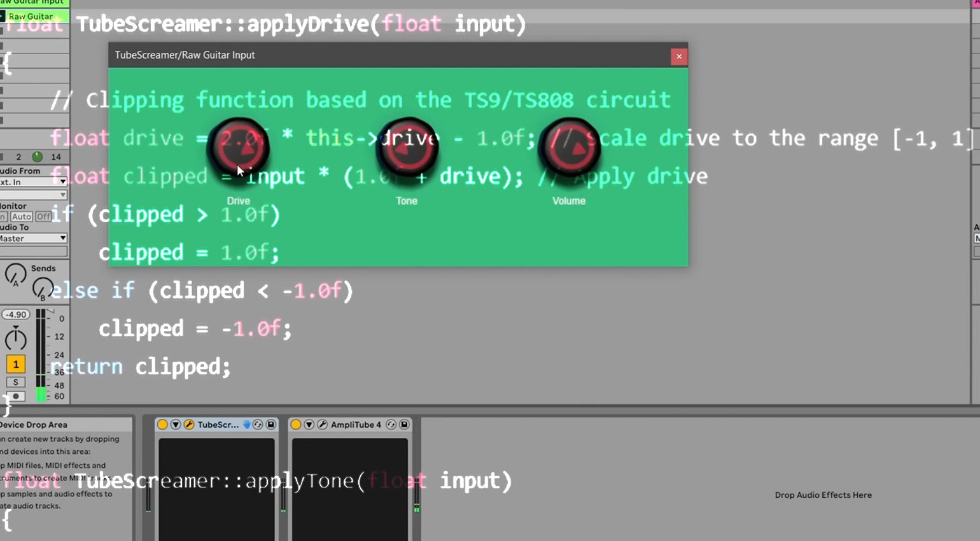980x541 pixels.
Task: Set Monitor to Auto
Action: coord(21,216)
